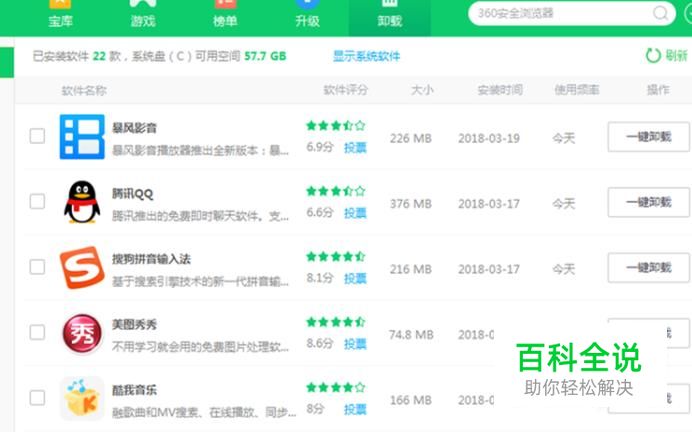Select the 暴风影音 name text
Image resolution: width=692 pixels, height=432 pixels.
(x=135, y=128)
